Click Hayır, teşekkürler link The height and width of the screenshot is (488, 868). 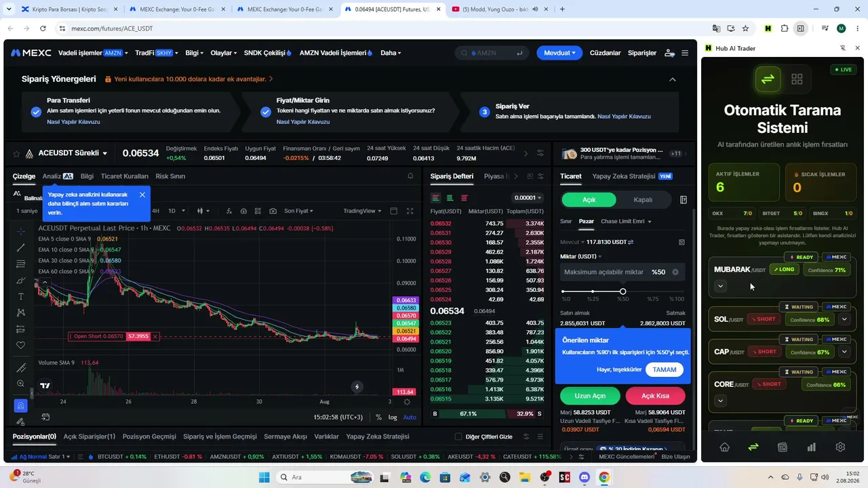click(619, 369)
